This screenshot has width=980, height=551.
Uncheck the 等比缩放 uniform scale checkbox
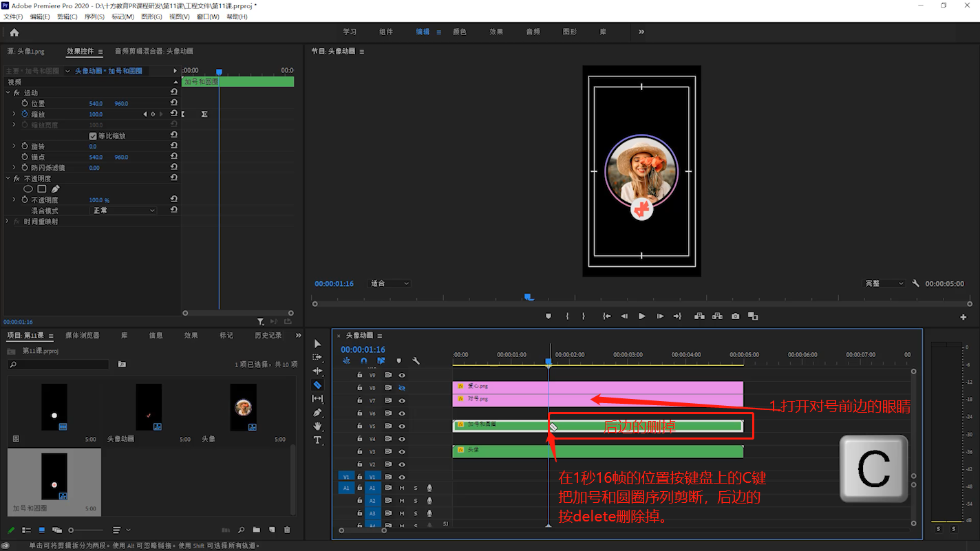coord(93,136)
